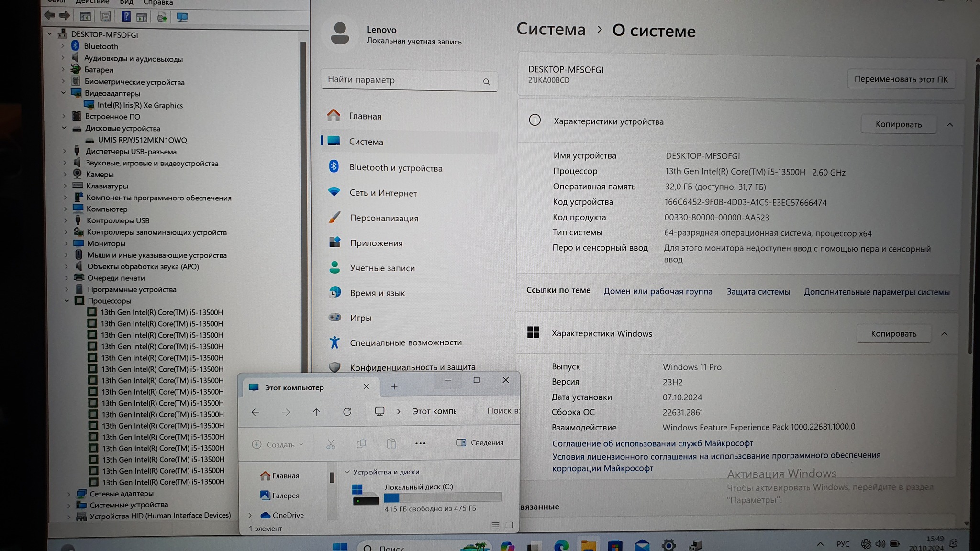Open Microsoft Edge from the taskbar
The image size is (980, 551).
[561, 546]
